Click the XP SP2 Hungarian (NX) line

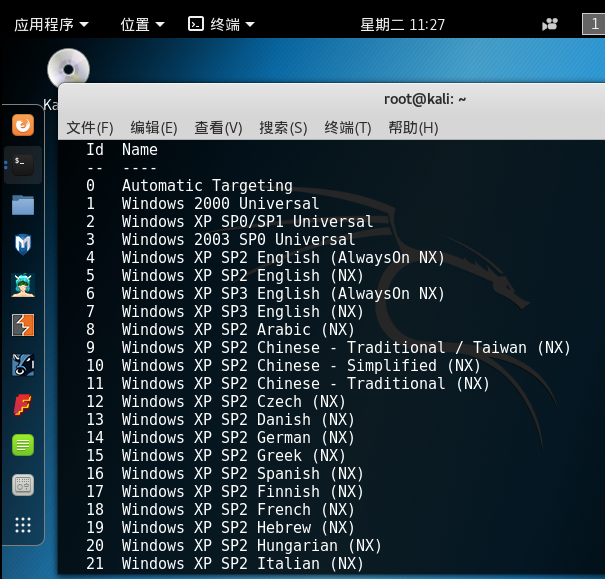(252, 545)
